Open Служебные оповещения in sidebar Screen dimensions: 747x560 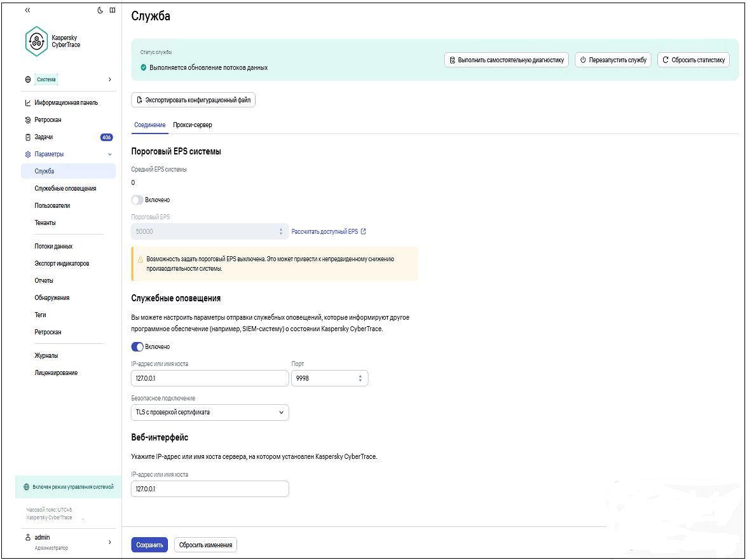(x=65, y=189)
